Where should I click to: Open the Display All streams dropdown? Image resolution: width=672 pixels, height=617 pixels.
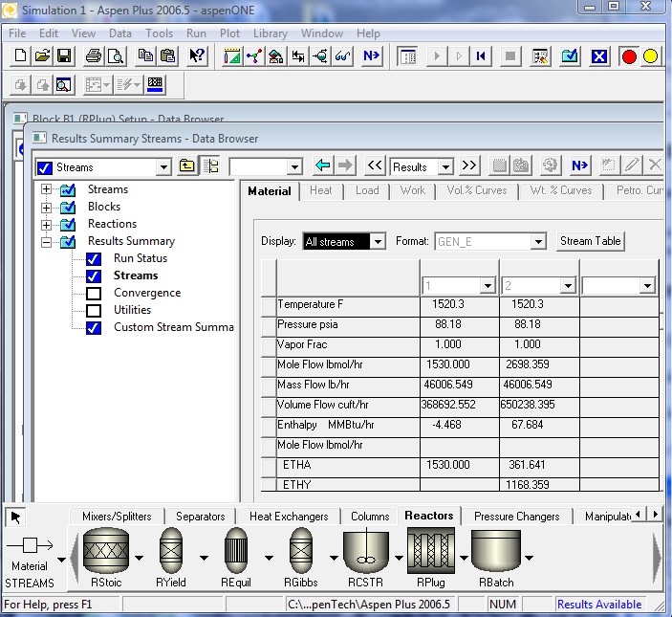pos(377,242)
